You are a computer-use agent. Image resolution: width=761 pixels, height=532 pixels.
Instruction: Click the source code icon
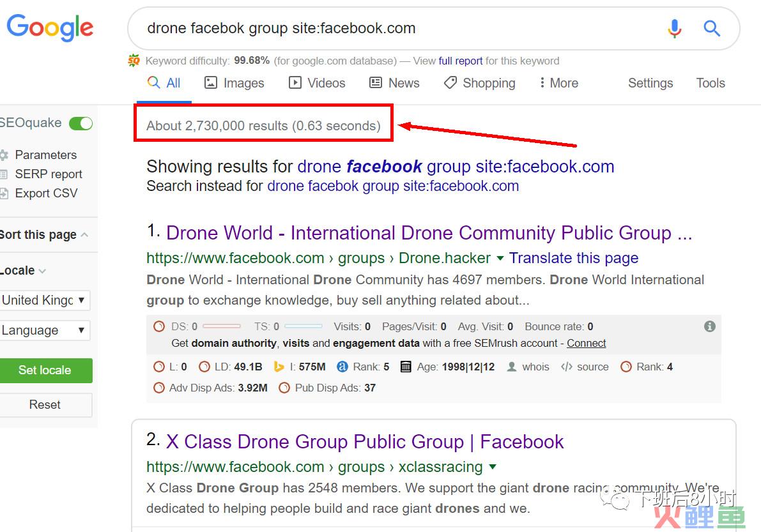tap(566, 367)
